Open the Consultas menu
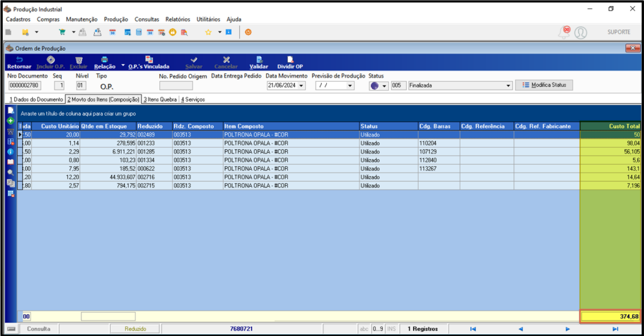The image size is (644, 336). click(147, 20)
